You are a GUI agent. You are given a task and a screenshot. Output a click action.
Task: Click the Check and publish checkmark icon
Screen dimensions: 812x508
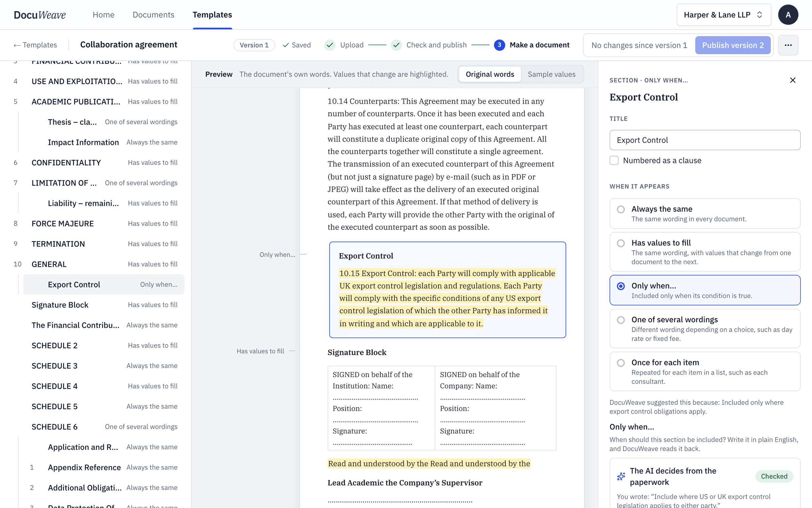(396, 45)
